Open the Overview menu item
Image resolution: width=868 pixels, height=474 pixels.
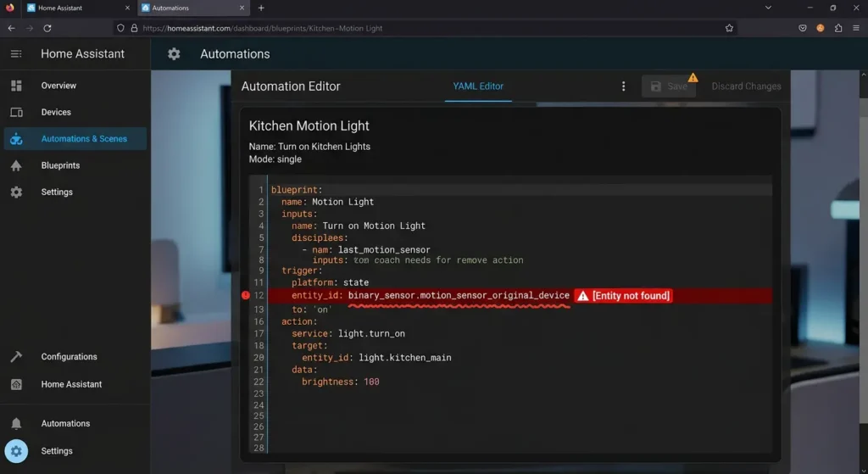click(x=58, y=86)
